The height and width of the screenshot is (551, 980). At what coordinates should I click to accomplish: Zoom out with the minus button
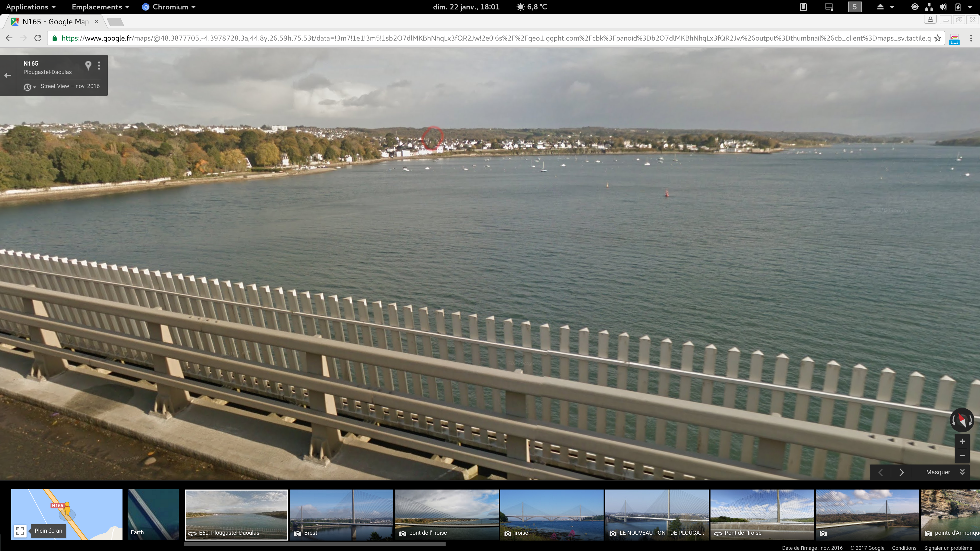(x=962, y=456)
